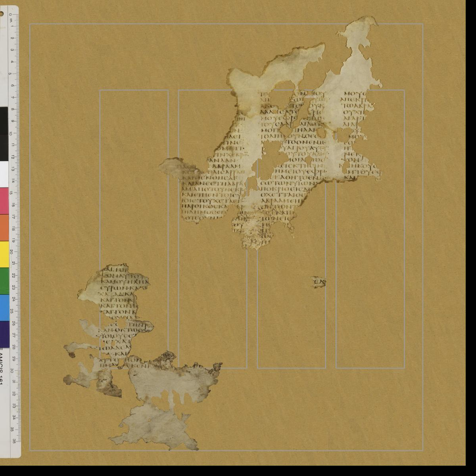The image size is (476, 476).
Task: Click the pink patch on the color strip
Action: [4, 202]
